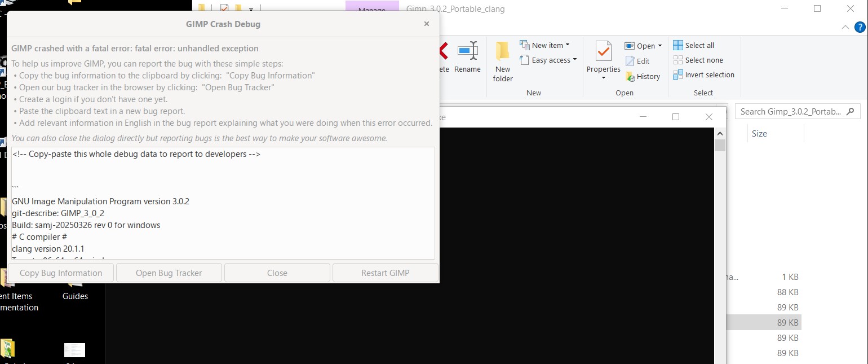Click the search magnifier icon
Screen dimensions: 868x364
851,111
